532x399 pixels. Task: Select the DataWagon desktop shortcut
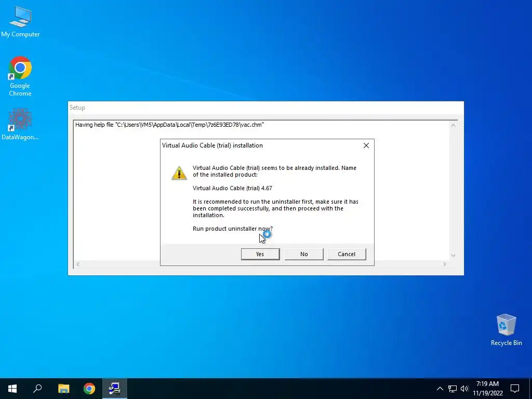tap(20, 124)
